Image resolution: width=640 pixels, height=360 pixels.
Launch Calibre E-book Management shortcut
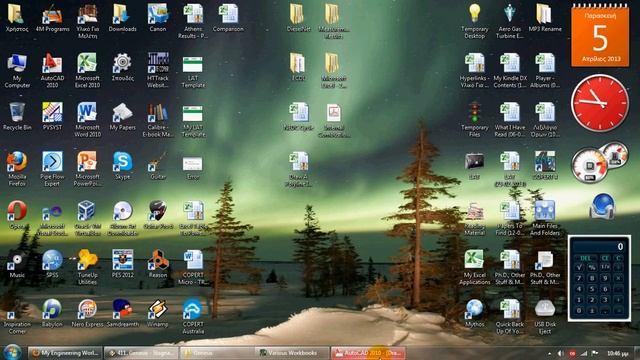158,119
